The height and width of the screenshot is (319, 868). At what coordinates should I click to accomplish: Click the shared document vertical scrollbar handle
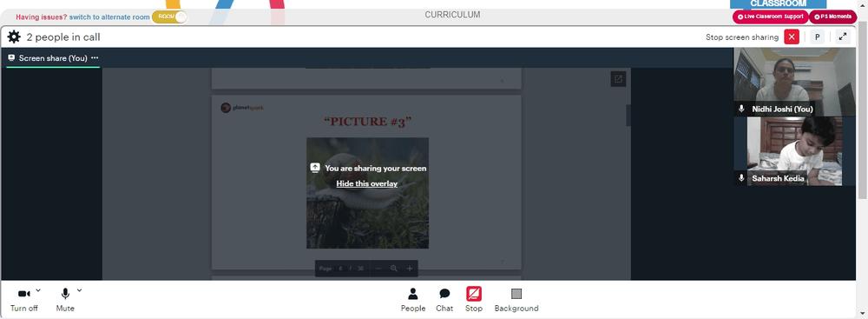(x=628, y=116)
